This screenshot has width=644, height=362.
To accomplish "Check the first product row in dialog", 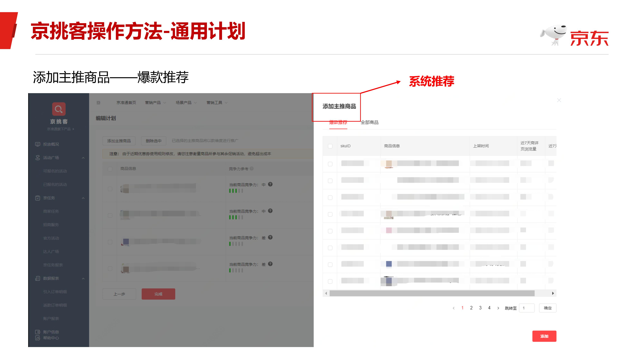I will tap(330, 164).
